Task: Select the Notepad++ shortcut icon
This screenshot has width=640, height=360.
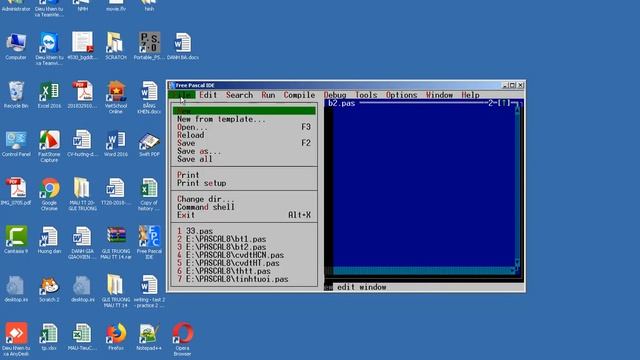Action: point(149,337)
